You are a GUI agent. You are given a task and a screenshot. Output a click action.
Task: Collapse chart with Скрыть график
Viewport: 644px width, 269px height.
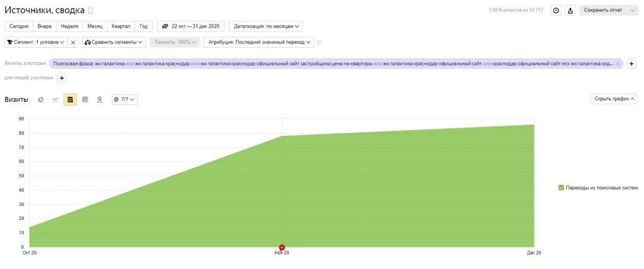pyautogui.click(x=614, y=99)
